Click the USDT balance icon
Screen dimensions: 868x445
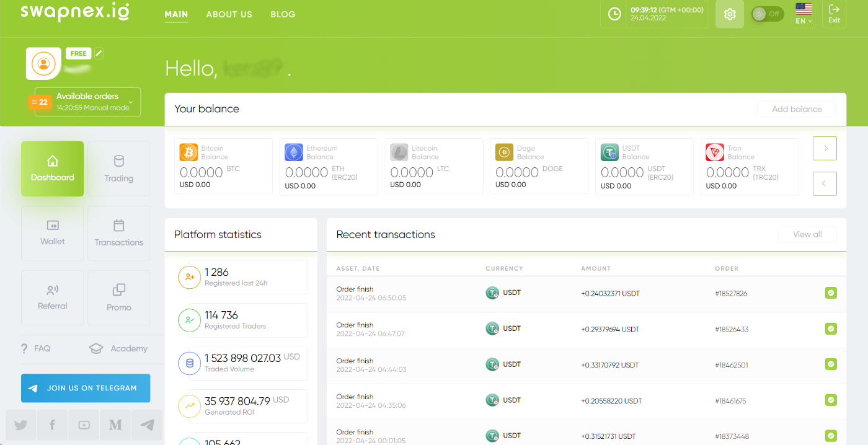click(x=609, y=152)
